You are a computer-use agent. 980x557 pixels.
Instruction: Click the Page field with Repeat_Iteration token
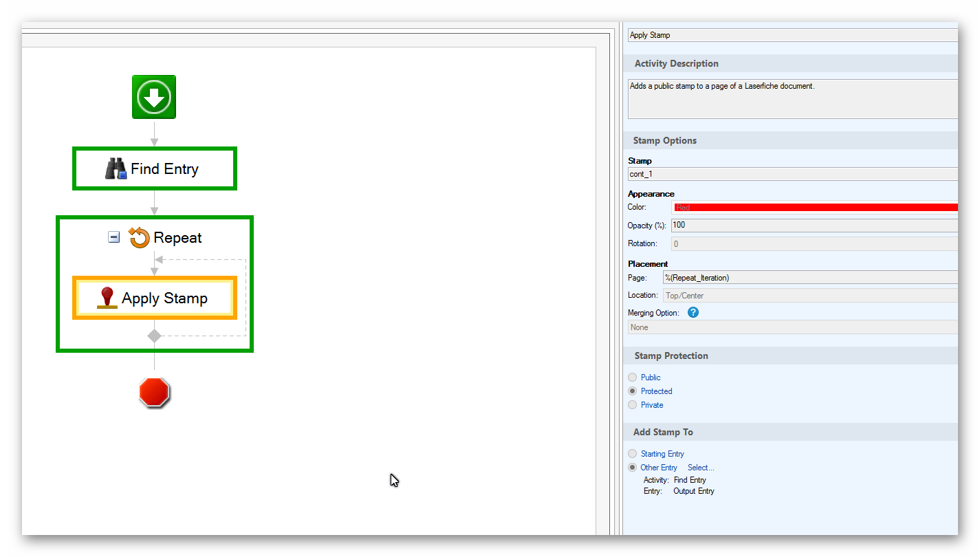(x=810, y=278)
